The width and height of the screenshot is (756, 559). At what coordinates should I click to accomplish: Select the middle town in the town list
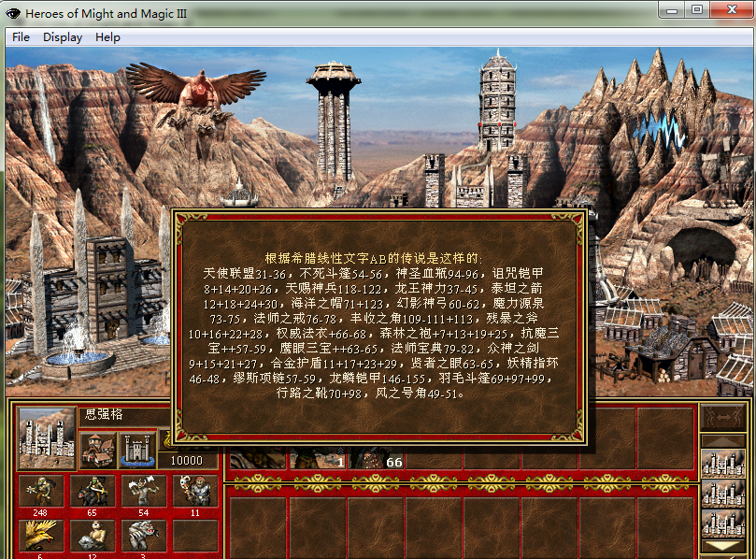pos(723,494)
